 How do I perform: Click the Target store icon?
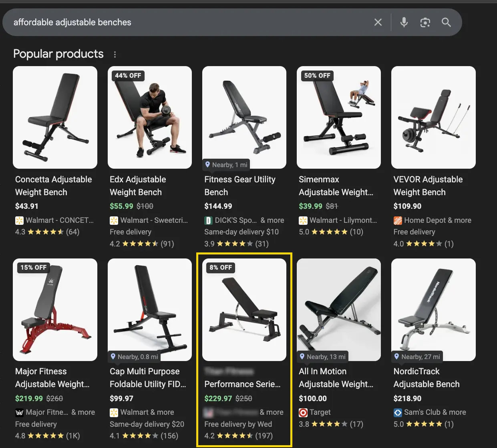[x=303, y=413]
